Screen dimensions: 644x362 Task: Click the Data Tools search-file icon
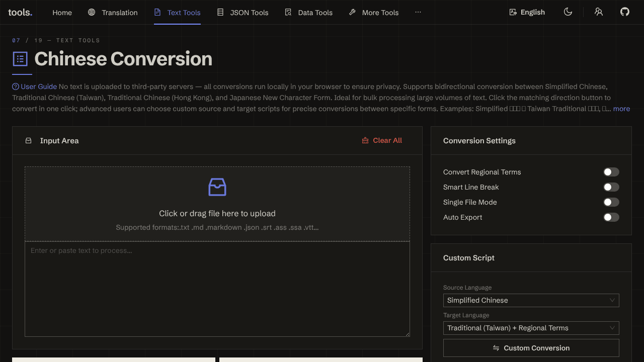point(288,12)
